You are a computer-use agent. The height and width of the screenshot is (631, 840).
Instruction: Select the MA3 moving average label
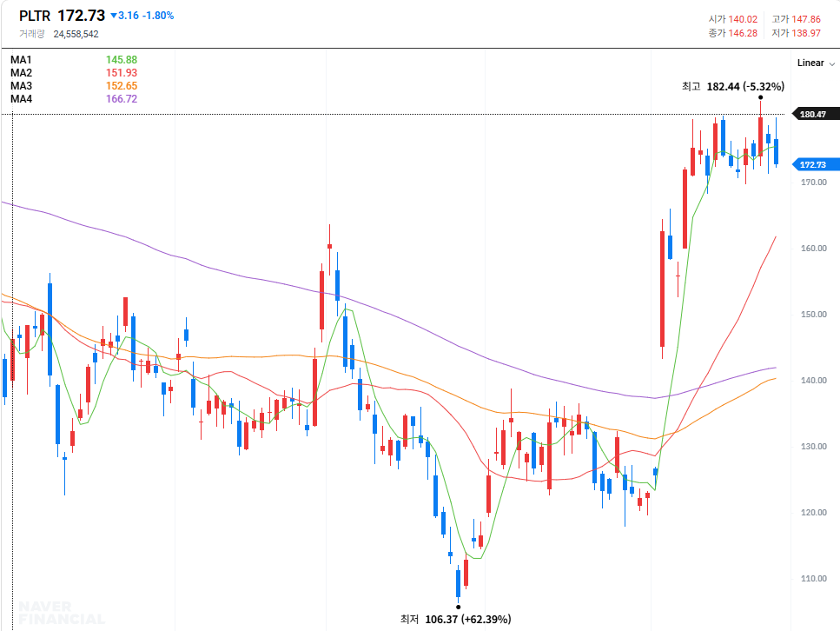[21, 86]
